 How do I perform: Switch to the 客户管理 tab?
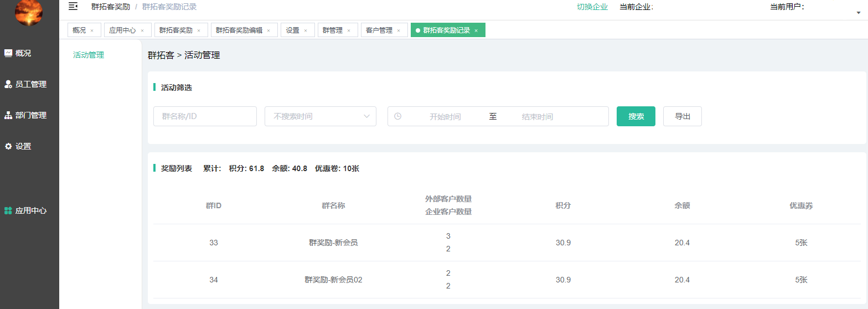pyautogui.click(x=379, y=30)
